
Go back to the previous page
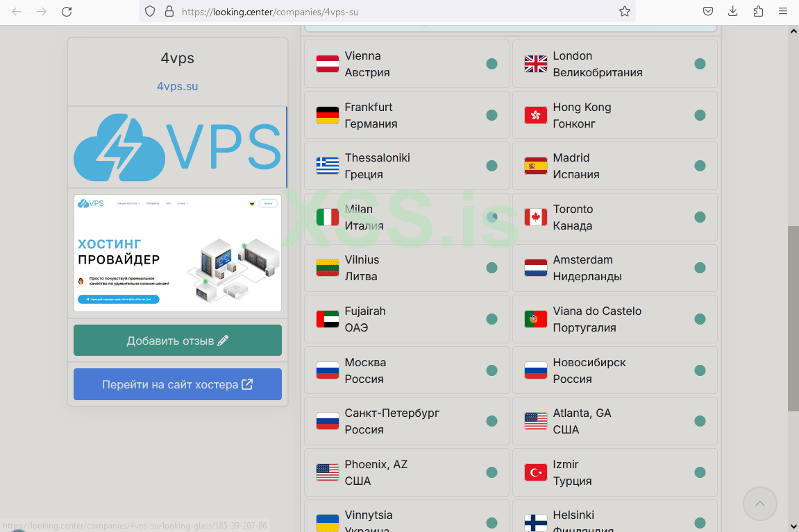16,12
